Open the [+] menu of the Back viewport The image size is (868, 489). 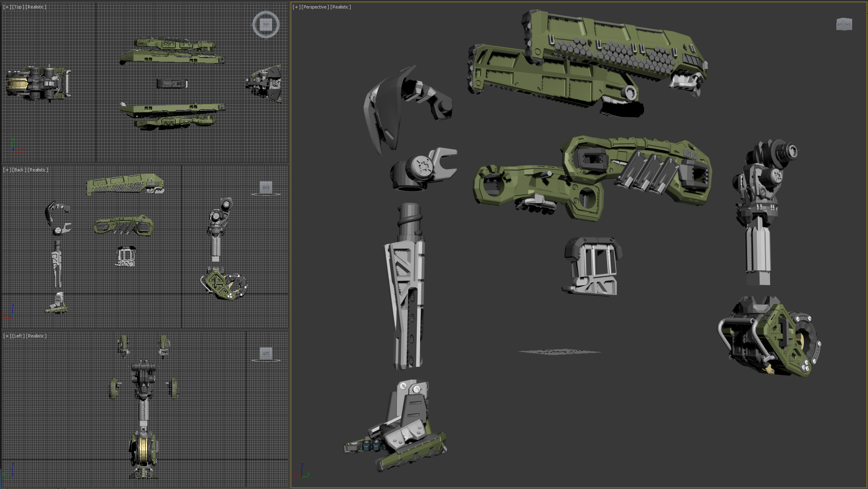(x=7, y=170)
